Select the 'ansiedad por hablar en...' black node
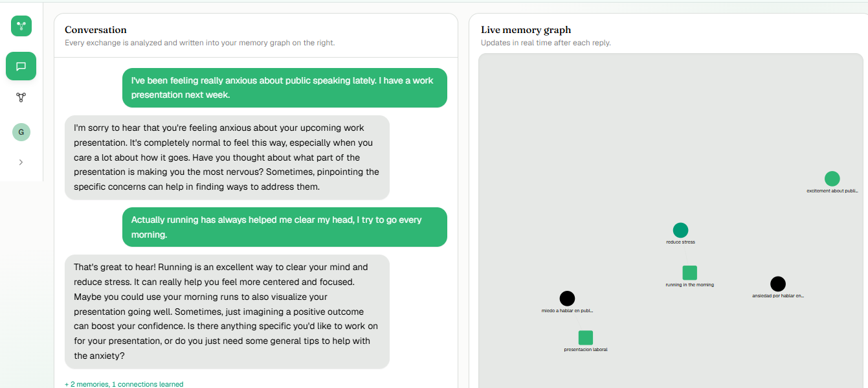 pyautogui.click(x=778, y=284)
